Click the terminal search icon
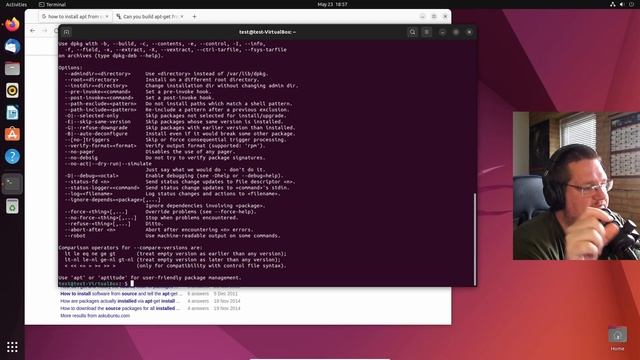640x360 pixels. click(x=412, y=32)
